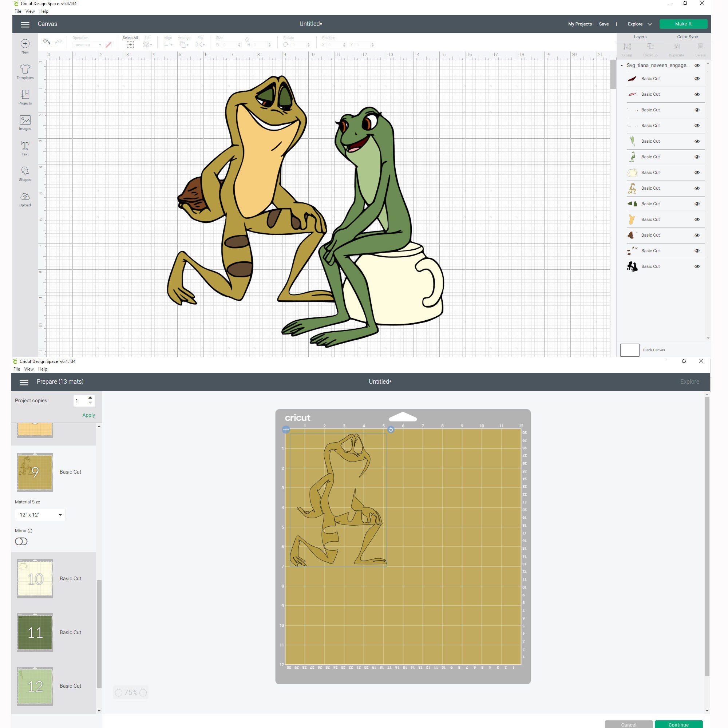Open the Shapes panel
Screen dimensions: 728x728
[x=25, y=173]
